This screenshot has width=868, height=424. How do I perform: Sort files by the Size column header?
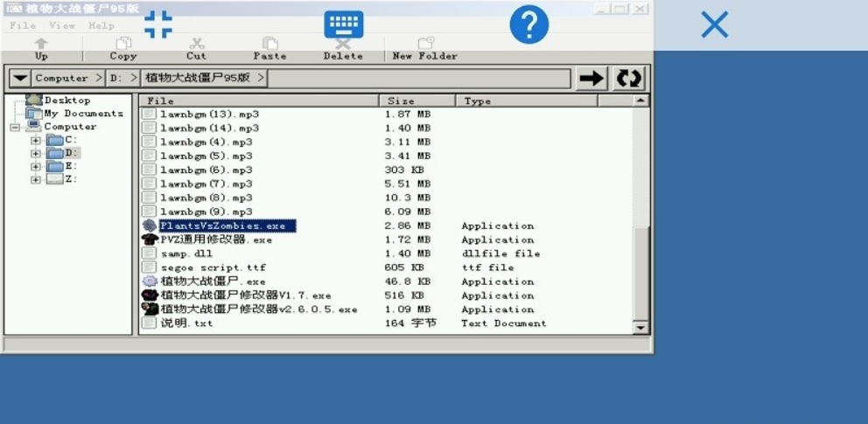(416, 101)
